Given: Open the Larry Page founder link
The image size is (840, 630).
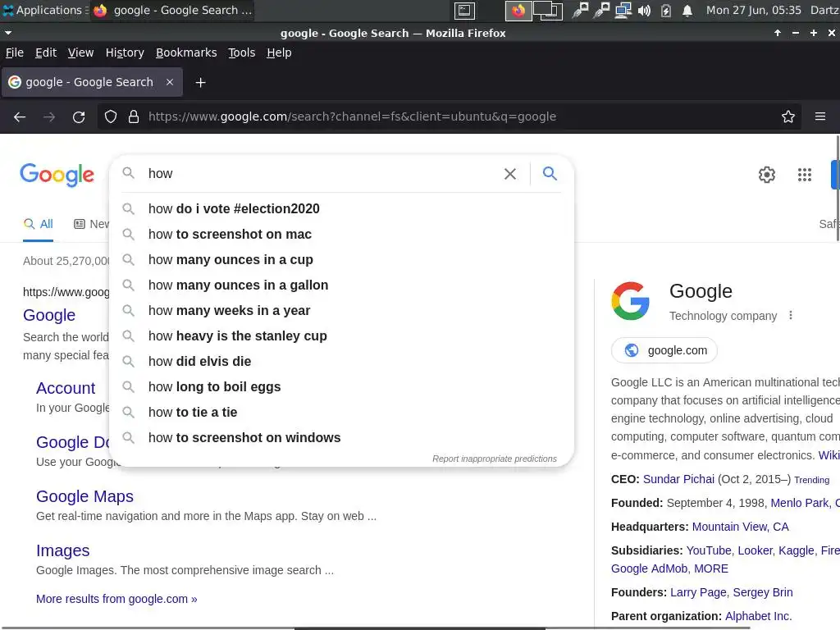Looking at the screenshot, I should 698,592.
